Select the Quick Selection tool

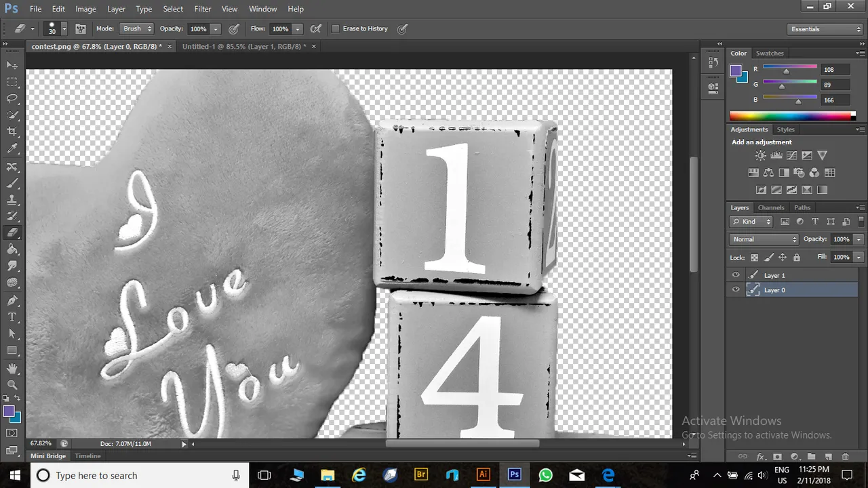(12, 115)
